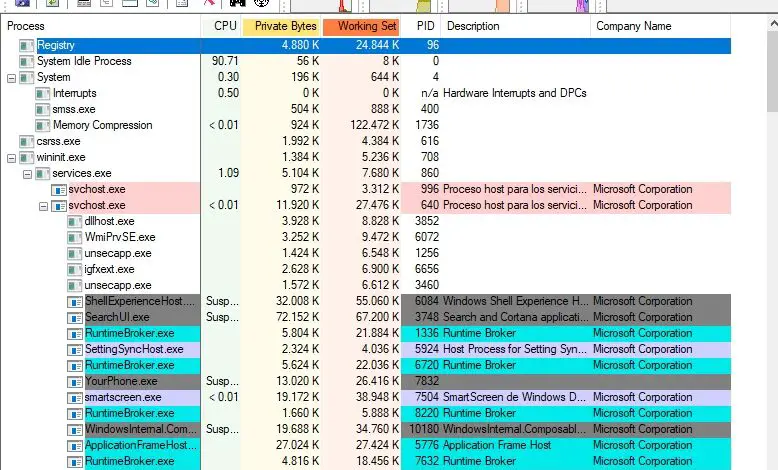
Task: Click 'Application Frame Host' description
Action: tap(497, 445)
